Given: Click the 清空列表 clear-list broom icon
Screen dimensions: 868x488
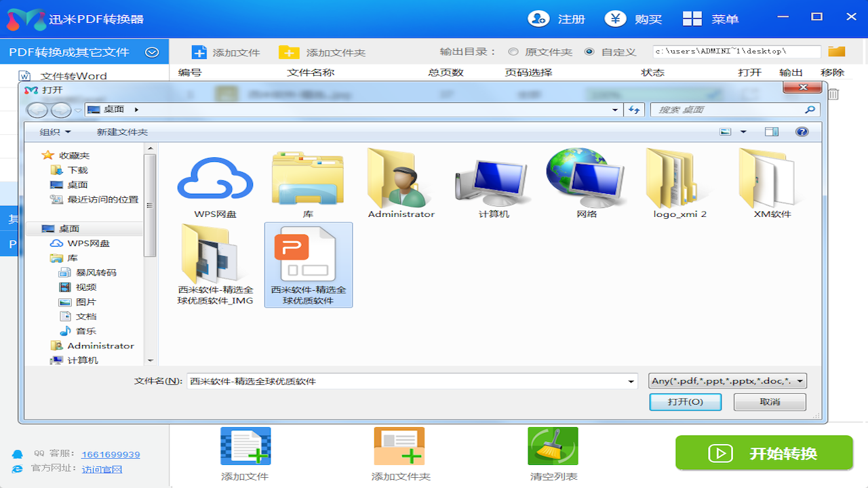Looking at the screenshot, I should point(553,446).
